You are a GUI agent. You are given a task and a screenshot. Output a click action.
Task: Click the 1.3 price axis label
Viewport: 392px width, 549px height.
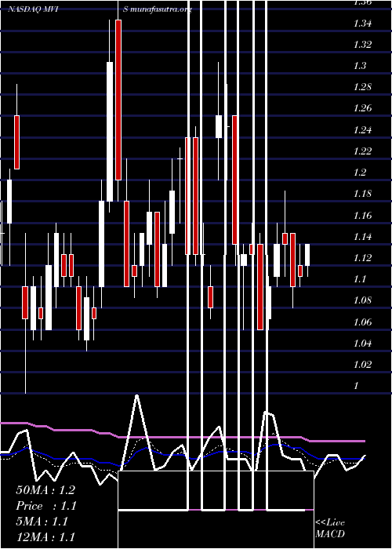coord(360,66)
